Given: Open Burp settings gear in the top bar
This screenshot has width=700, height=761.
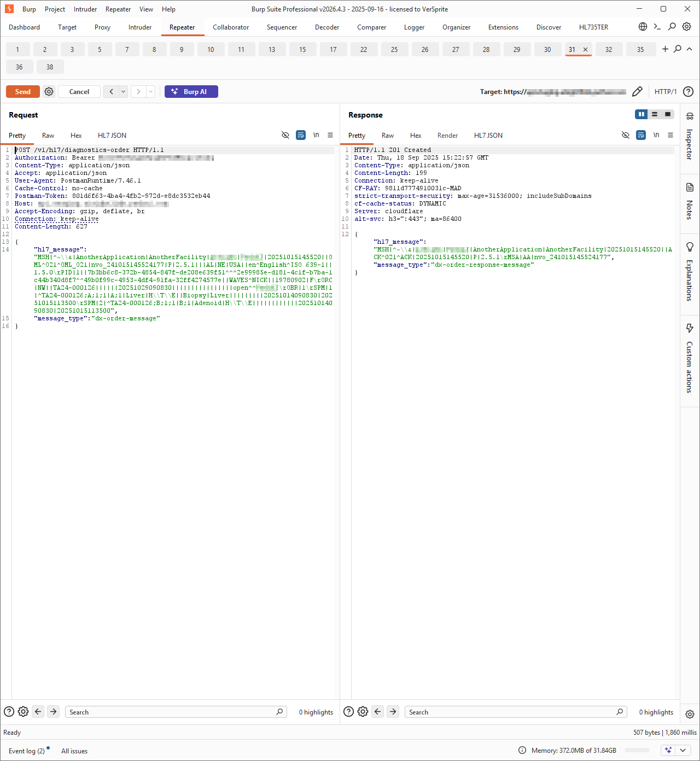Looking at the screenshot, I should coord(687,27).
